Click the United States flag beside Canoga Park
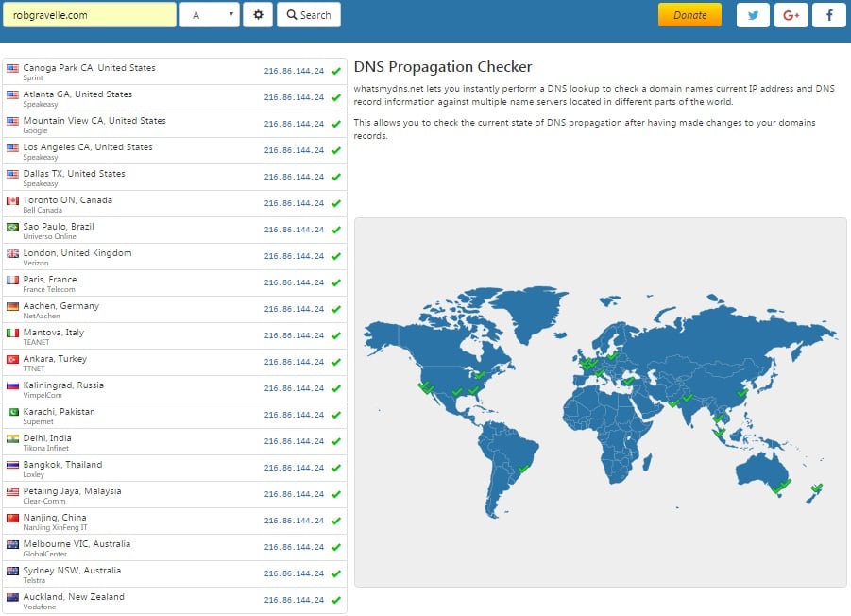This screenshot has width=851, height=616. click(x=10, y=66)
